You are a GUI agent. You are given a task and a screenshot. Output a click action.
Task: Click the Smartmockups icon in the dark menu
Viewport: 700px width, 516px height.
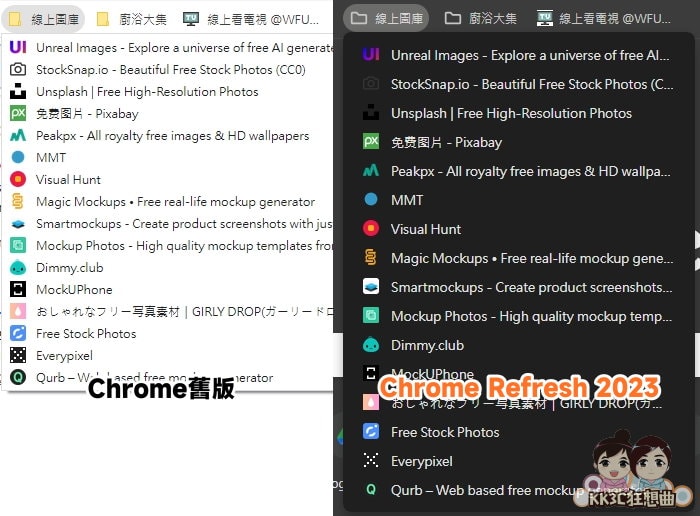(371, 287)
